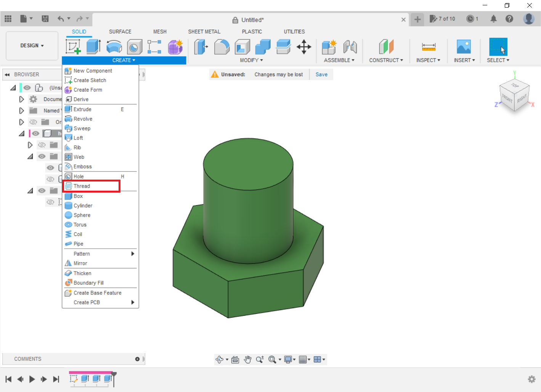Select the Pan hand tool
Viewport: 541px width, 392px height.
pos(248,360)
